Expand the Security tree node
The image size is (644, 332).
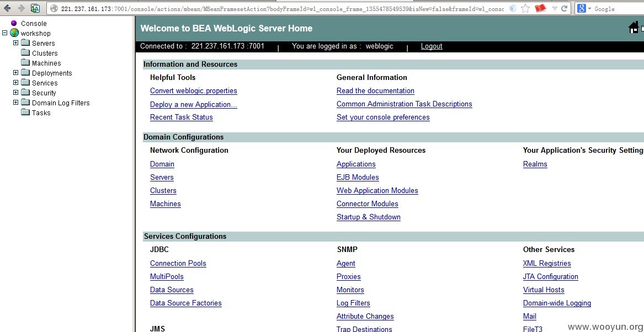15,92
